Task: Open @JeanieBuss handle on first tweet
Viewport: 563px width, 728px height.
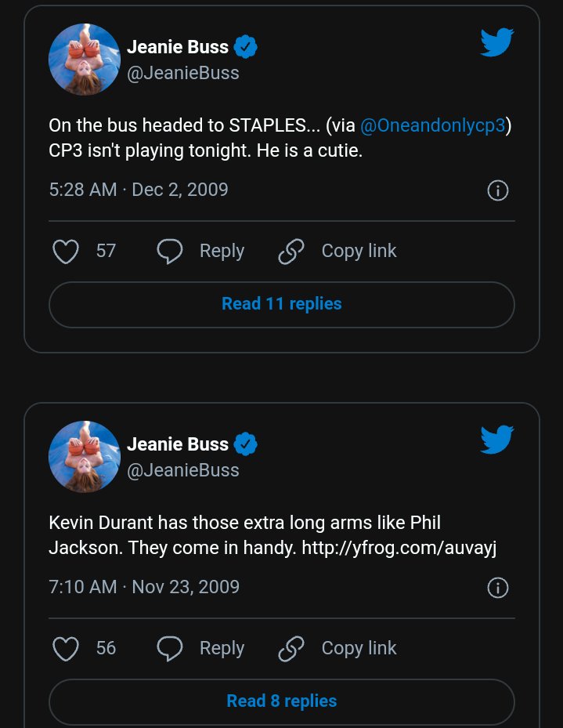Action: pyautogui.click(x=183, y=73)
